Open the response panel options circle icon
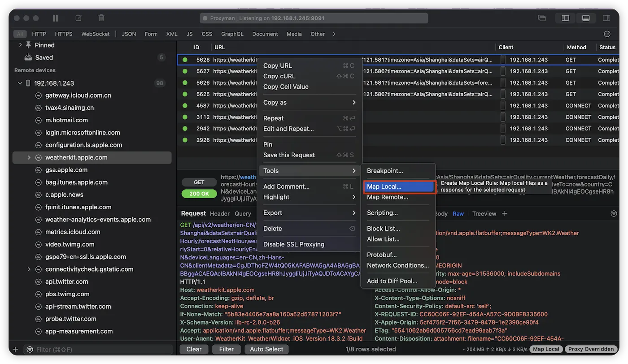Image resolution: width=628 pixels, height=364 pixels. click(x=614, y=214)
